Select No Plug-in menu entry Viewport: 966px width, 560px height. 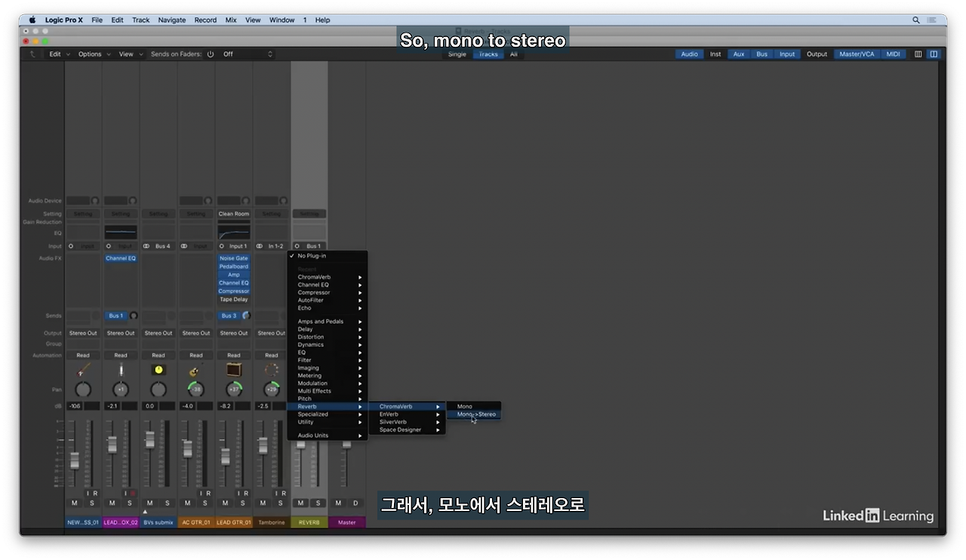328,256
